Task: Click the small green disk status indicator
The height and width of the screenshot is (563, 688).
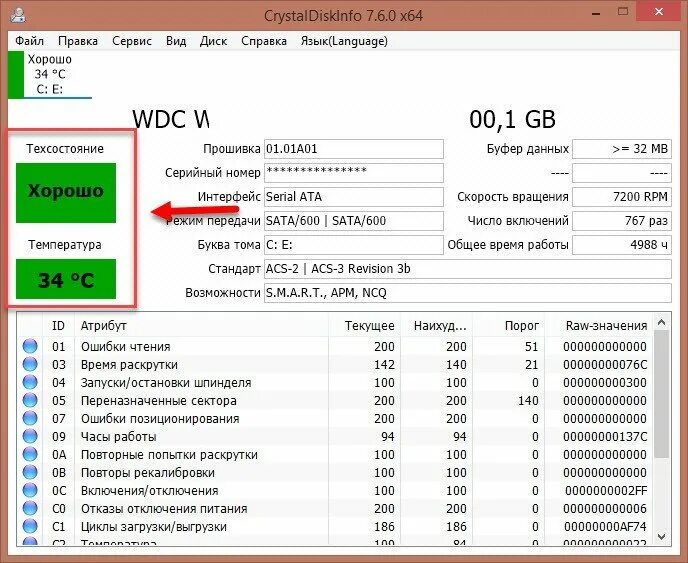Action: point(16,74)
